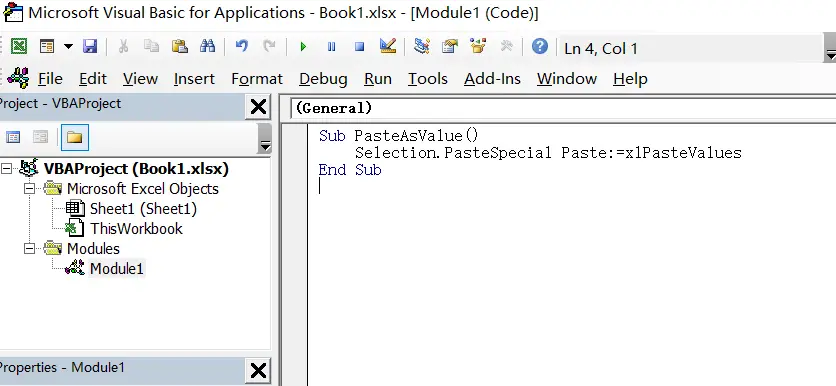
Task: Run the macro with green play icon
Action: 303,47
